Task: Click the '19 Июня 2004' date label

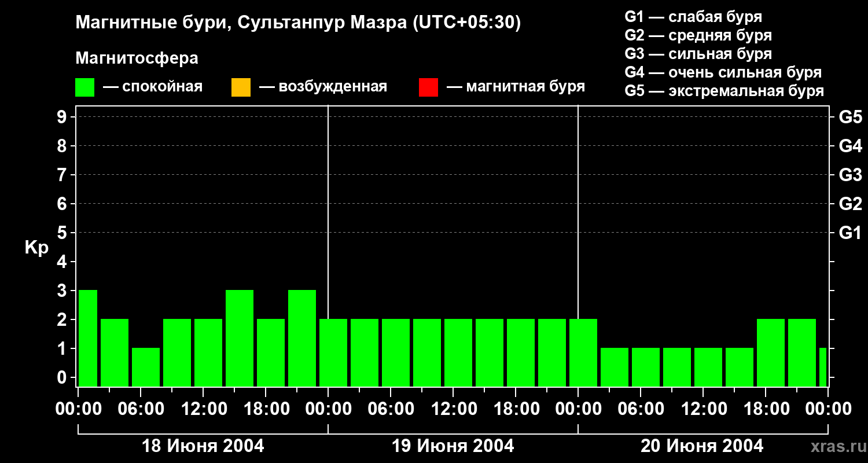Action: tap(453, 446)
